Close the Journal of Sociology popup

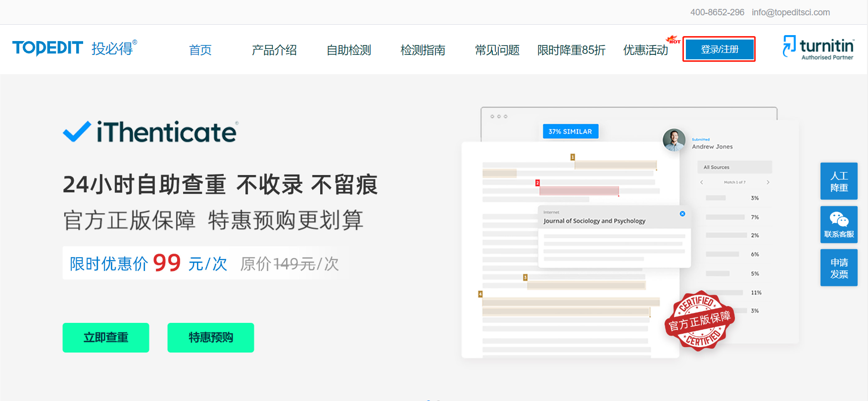point(682,214)
